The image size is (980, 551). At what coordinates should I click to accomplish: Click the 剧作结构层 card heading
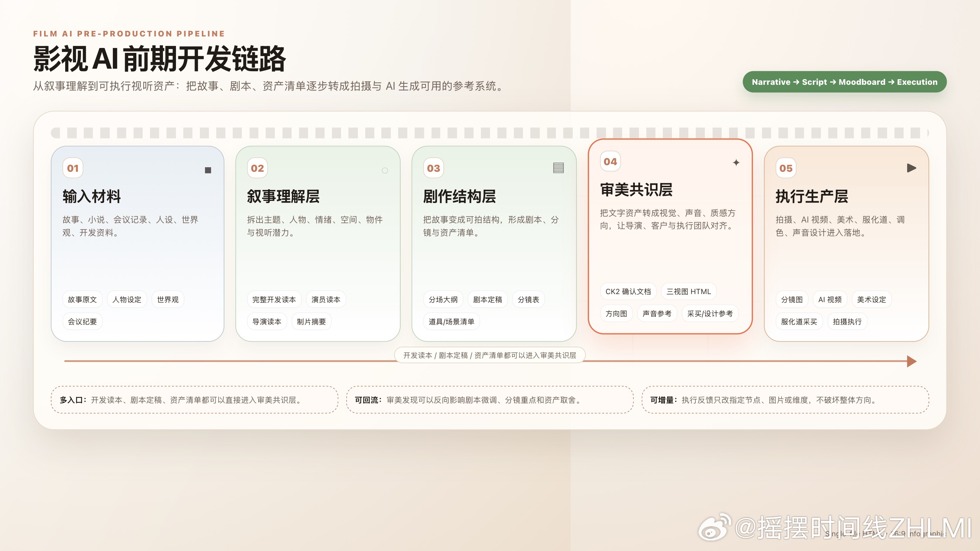click(x=460, y=196)
